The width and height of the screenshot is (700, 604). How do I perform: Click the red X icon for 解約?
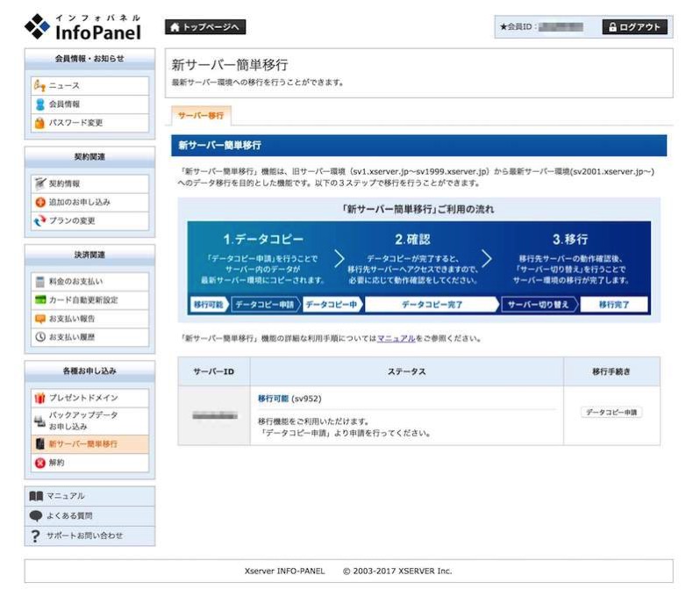click(40, 463)
